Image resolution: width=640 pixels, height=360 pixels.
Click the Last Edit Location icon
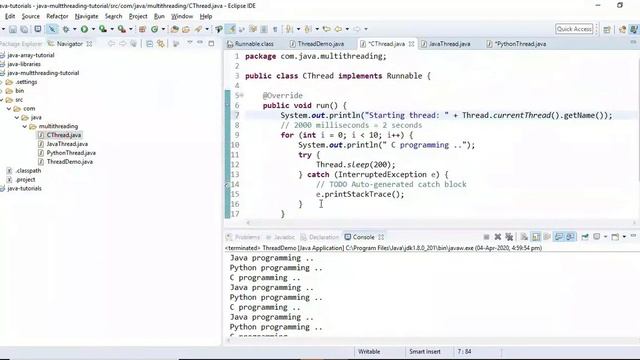[x=326, y=29]
